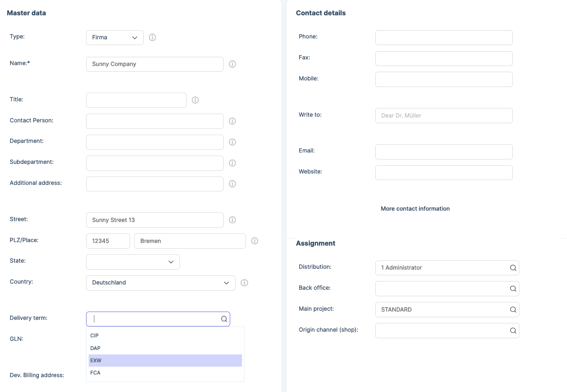567x392 pixels.
Task: Pick DAP from the delivery term options
Action: pyautogui.click(x=165, y=348)
